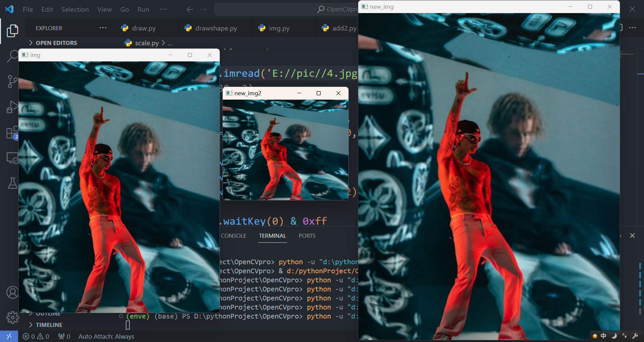The width and height of the screenshot is (644, 342).
Task: Open the Search view in activity bar
Action: [x=12, y=56]
